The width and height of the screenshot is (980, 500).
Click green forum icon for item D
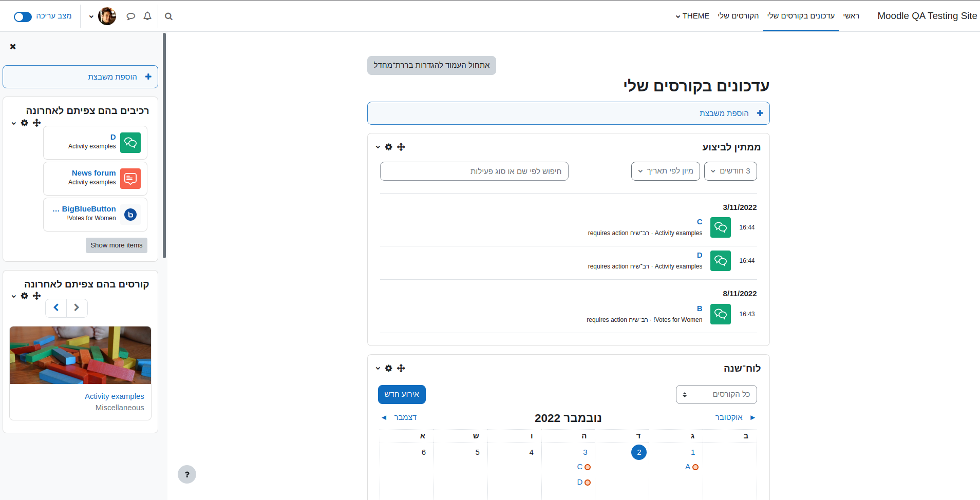130,143
